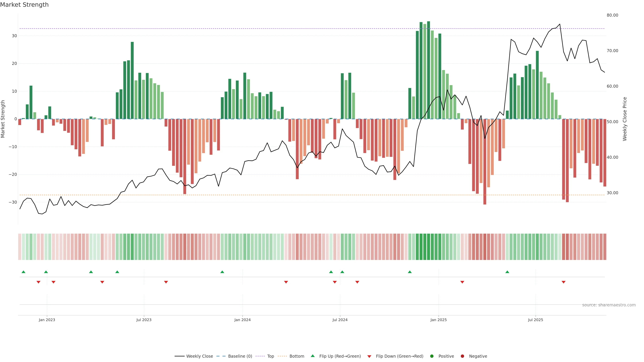Click the Weekly Close Price axis title
The height and width of the screenshot is (362, 644).
(625, 119)
